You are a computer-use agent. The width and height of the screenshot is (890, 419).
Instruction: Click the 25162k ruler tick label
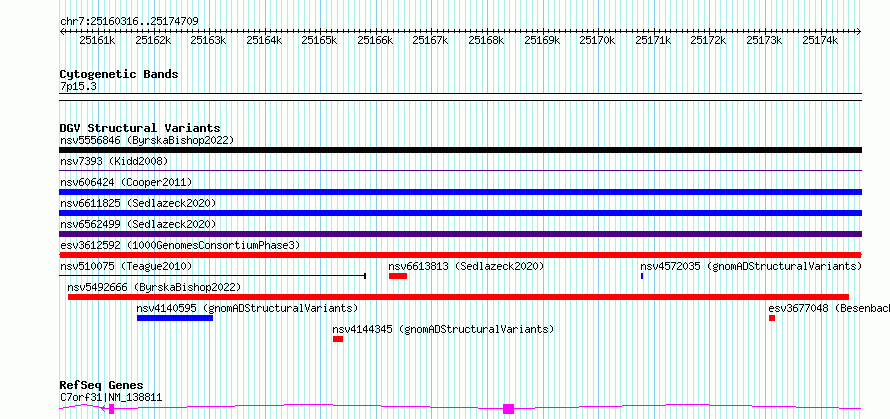(x=153, y=41)
